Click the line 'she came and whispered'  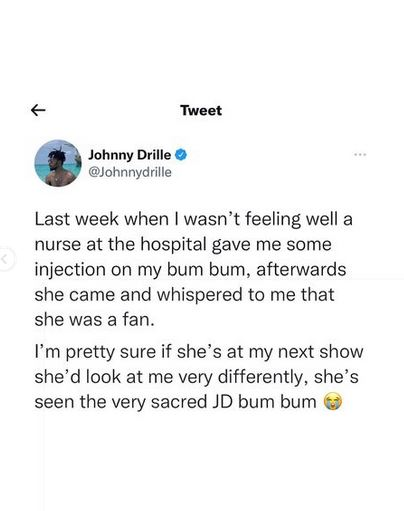184,295
